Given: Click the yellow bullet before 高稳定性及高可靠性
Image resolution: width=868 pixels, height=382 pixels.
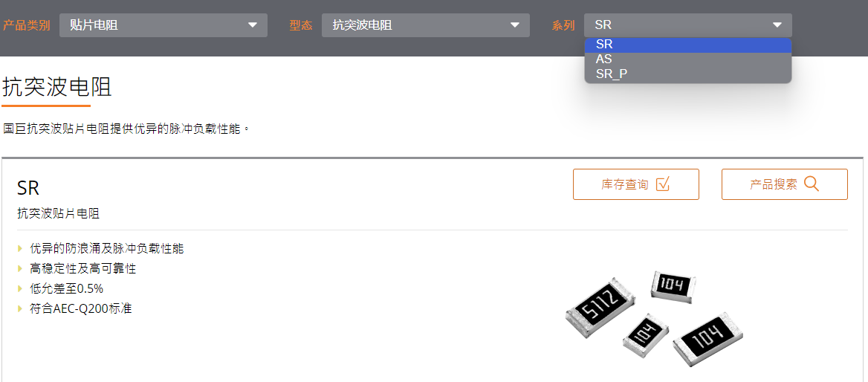Looking at the screenshot, I should (x=21, y=269).
